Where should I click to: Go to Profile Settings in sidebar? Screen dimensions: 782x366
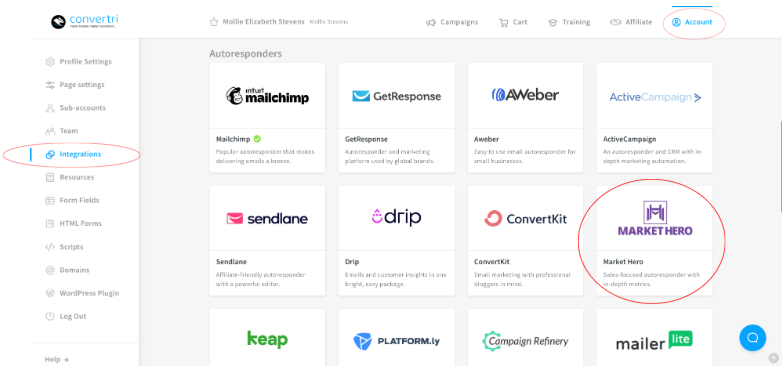point(78,62)
